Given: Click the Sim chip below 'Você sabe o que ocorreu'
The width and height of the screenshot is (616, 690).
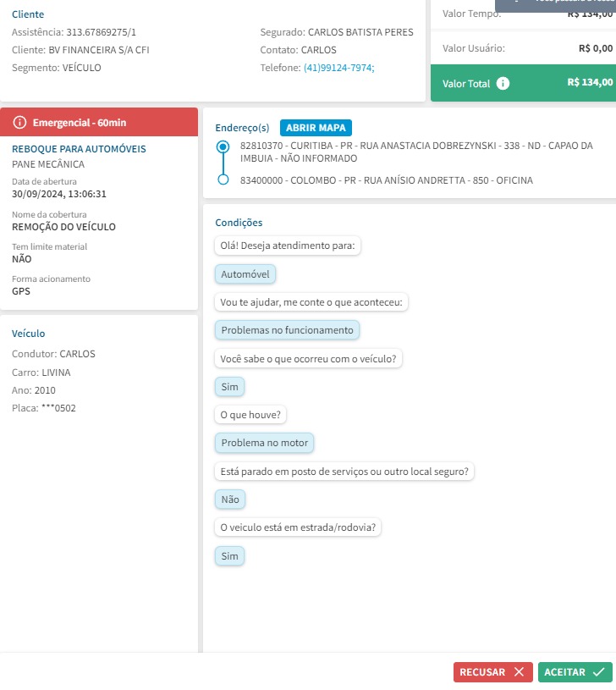Looking at the screenshot, I should [230, 387].
